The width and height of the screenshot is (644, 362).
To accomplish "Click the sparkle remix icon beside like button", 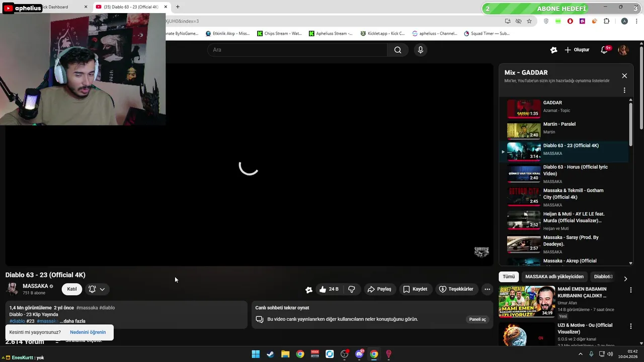I will 309,290.
